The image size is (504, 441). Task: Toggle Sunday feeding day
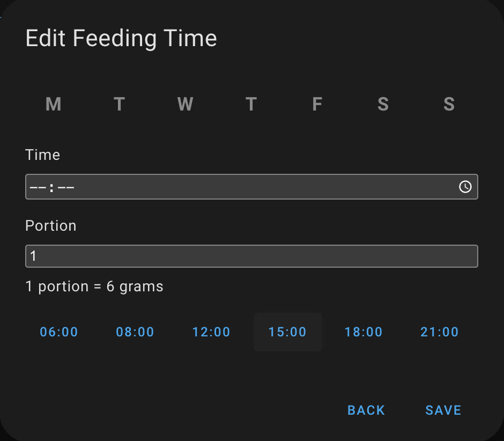[449, 104]
